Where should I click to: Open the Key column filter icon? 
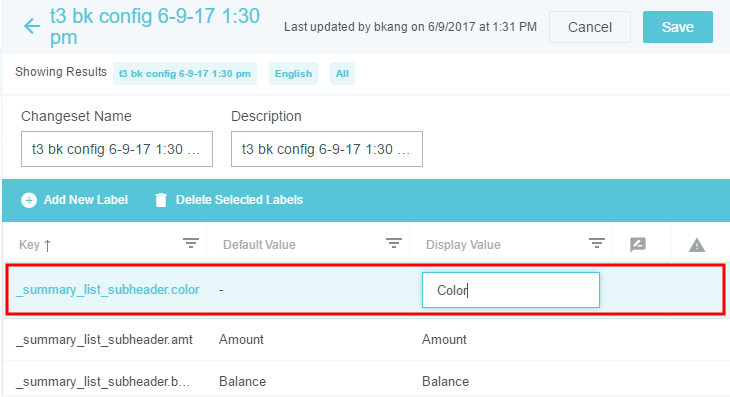[190, 243]
